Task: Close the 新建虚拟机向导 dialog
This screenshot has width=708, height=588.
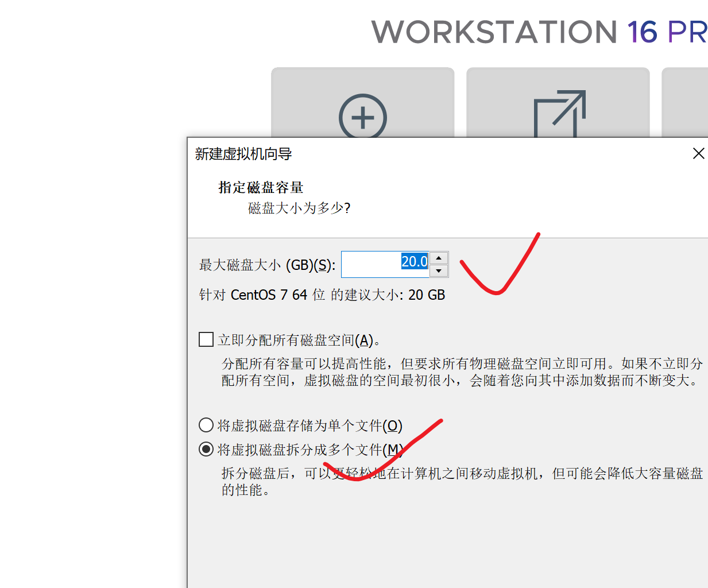Action: [698, 153]
